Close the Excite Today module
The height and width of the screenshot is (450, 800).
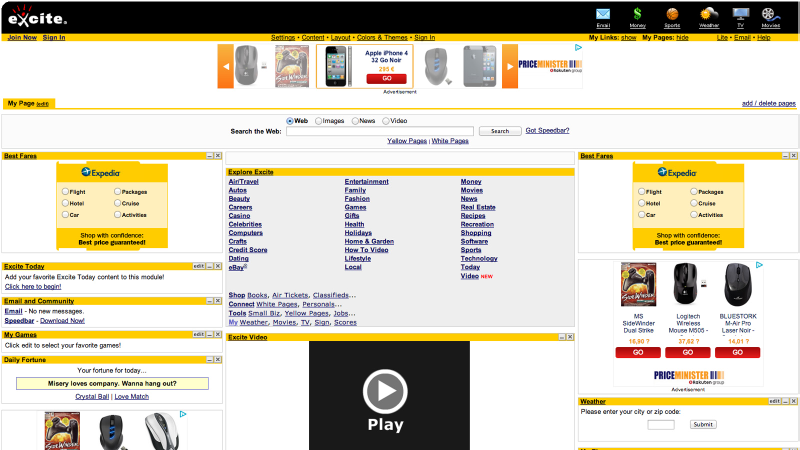(218, 266)
